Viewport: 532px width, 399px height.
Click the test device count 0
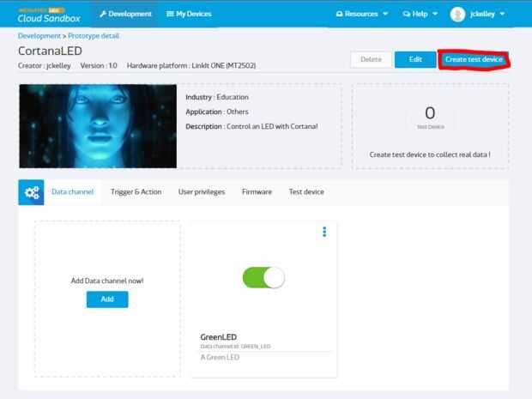pyautogui.click(x=430, y=113)
